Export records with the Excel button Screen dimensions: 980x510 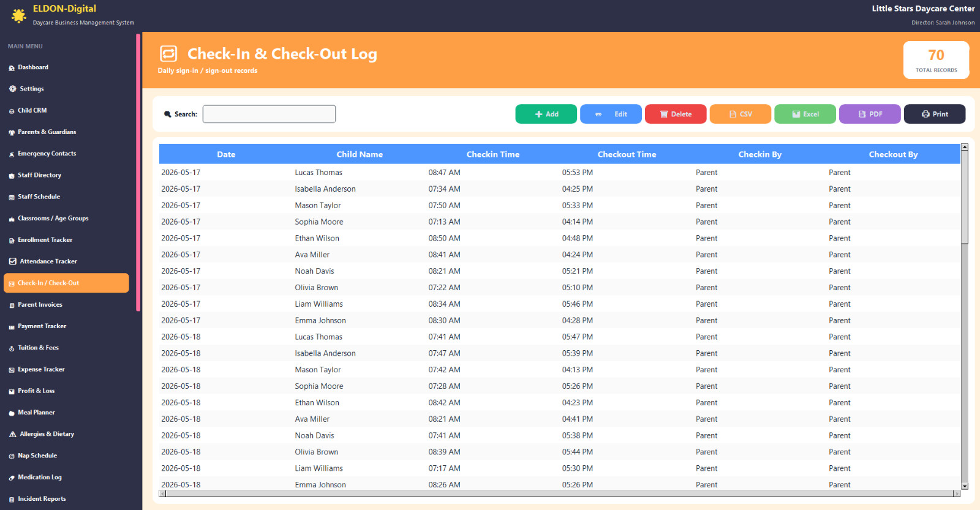pyautogui.click(x=805, y=114)
